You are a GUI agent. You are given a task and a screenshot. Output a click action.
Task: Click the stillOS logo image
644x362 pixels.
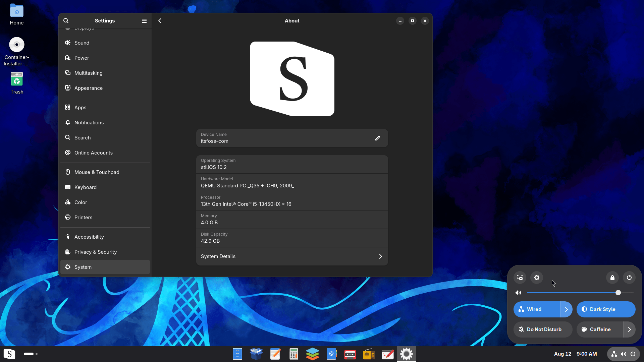click(x=292, y=79)
